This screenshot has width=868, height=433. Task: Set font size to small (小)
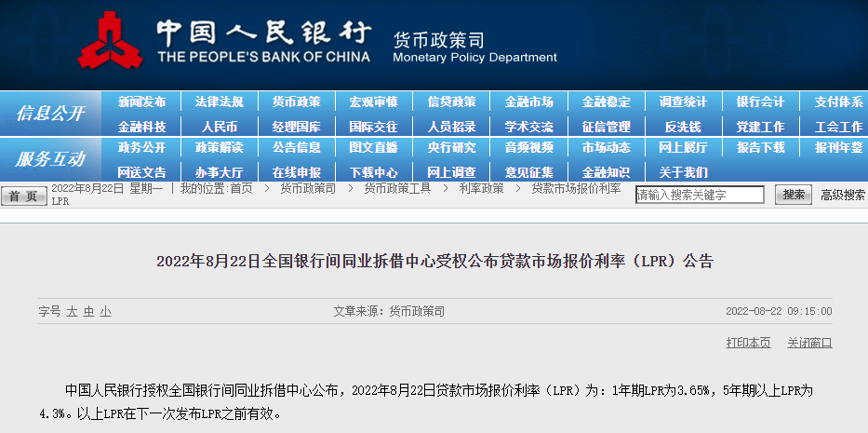coord(106,312)
